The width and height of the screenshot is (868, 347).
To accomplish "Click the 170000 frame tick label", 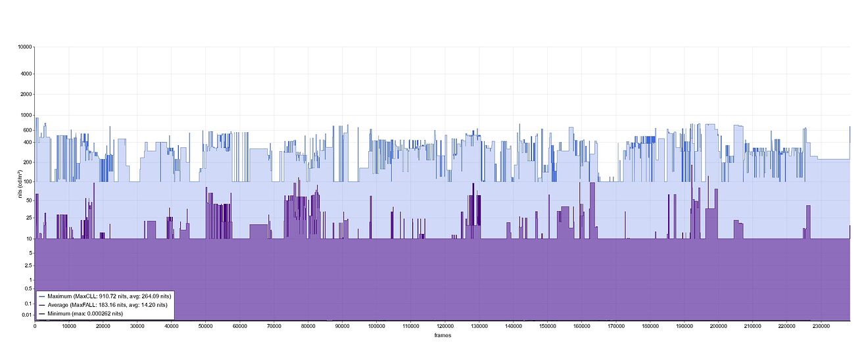I will 615,326.
